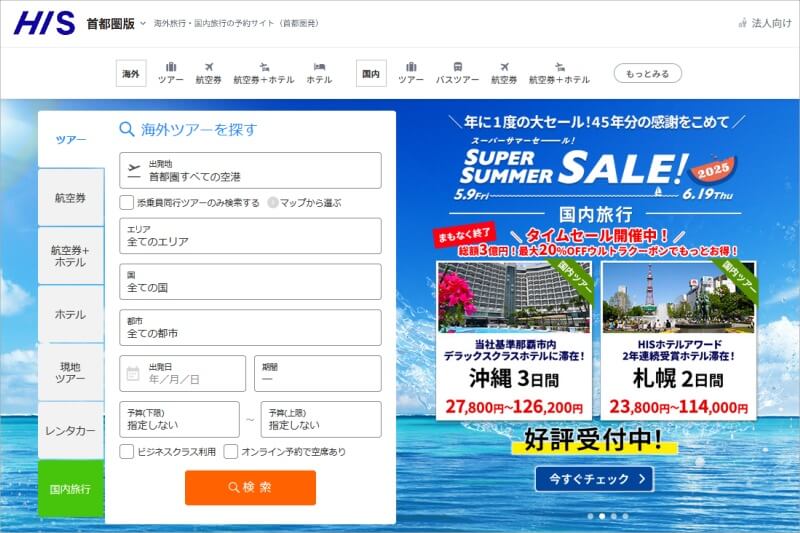Click the orange 検索 button
Viewport: 800px width, 533px height.
(251, 488)
